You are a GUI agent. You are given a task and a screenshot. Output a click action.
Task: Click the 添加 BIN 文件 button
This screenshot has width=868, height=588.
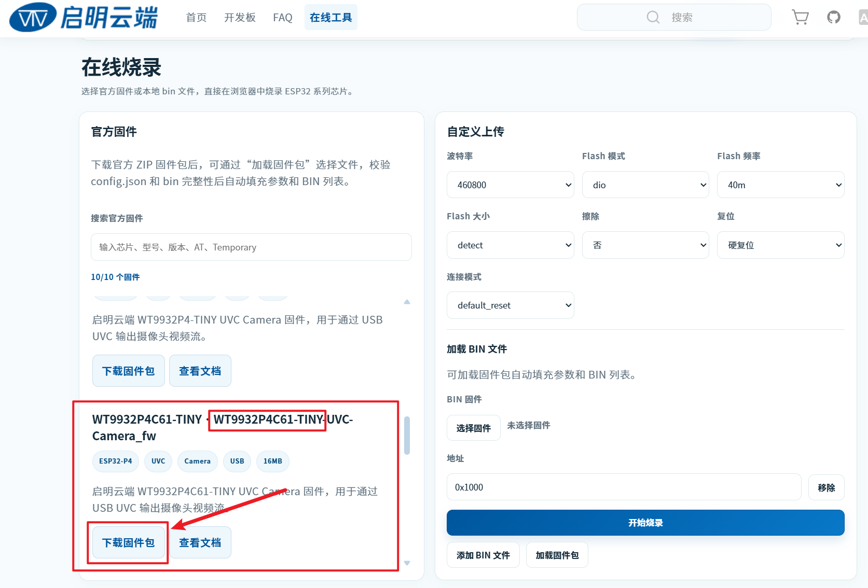[x=483, y=555]
